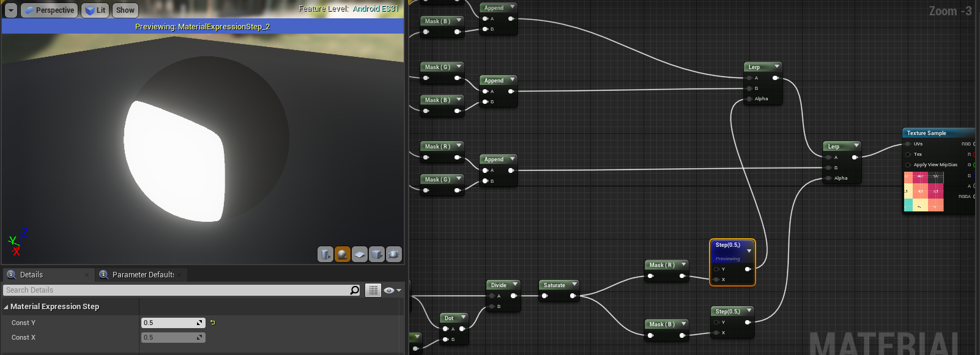Switch to the Details tab
Viewport: 980px width, 355px height.
(31, 275)
